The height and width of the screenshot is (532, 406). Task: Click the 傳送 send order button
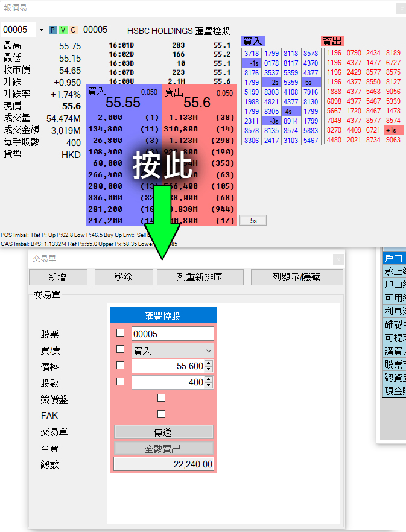point(163,432)
